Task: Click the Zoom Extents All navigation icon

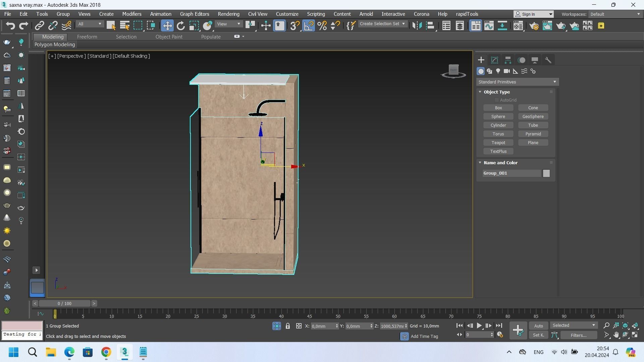Action: [x=635, y=325]
